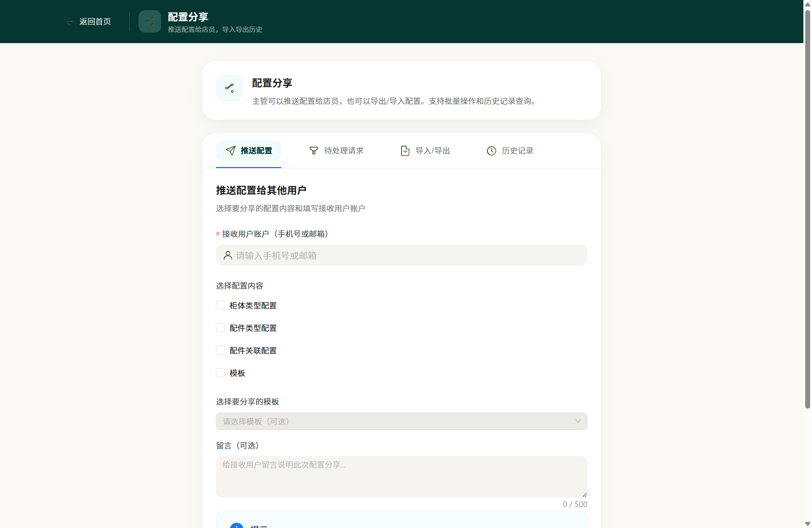Viewport: 812px width, 528px height.
Task: Check the 配件关联配置 checkbox
Action: 220,350
